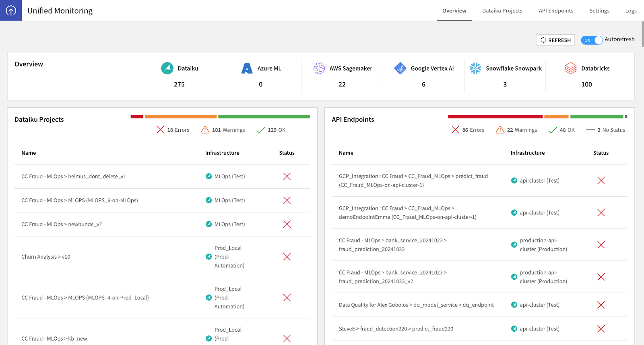Click the warning triangle beside 22 Warnings

[x=500, y=130]
